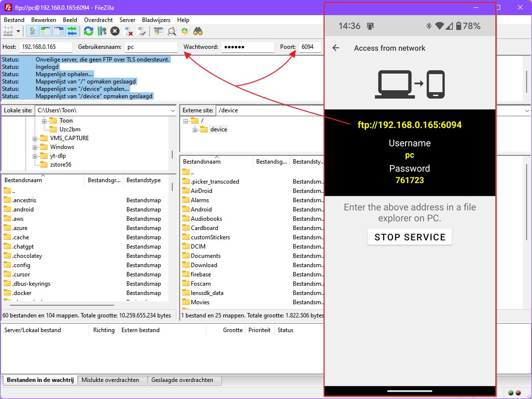Open the Bestand menu
The height and width of the screenshot is (399, 532).
(x=14, y=20)
